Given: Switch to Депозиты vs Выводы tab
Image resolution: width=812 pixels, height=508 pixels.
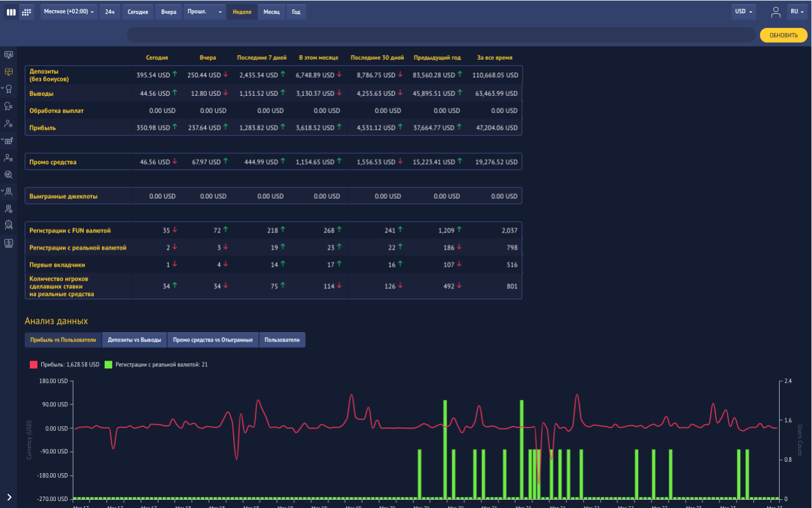Looking at the screenshot, I should 134,340.
